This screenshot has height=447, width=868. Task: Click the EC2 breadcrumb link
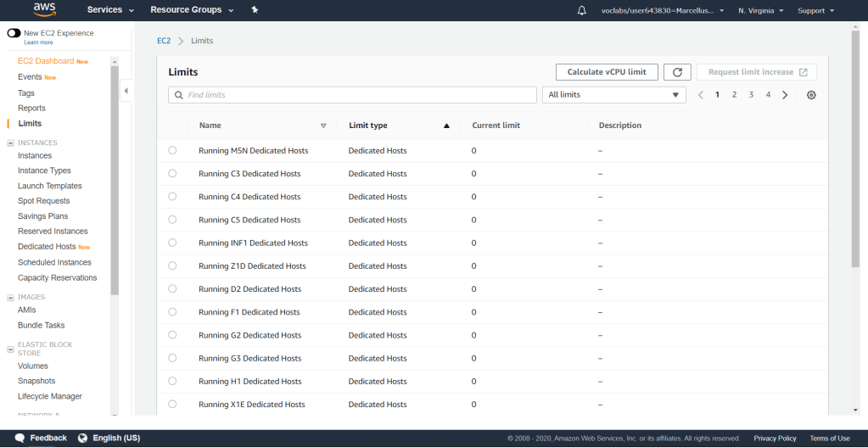164,41
